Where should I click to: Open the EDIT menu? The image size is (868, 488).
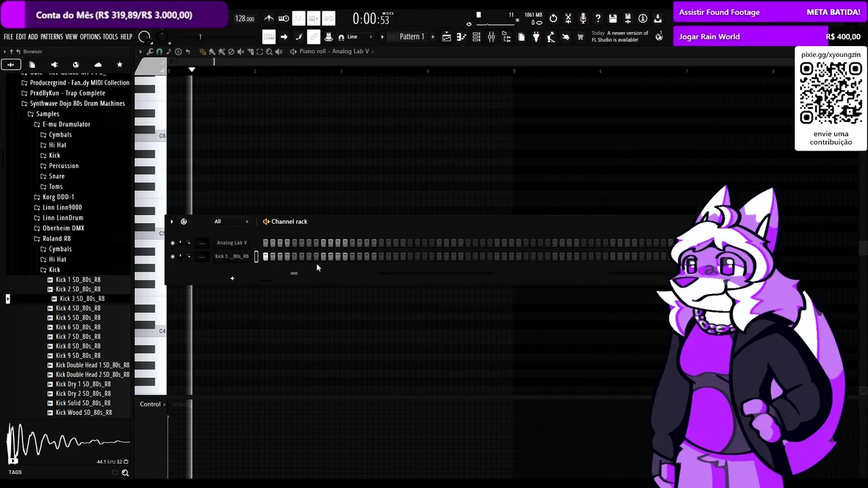(21, 37)
